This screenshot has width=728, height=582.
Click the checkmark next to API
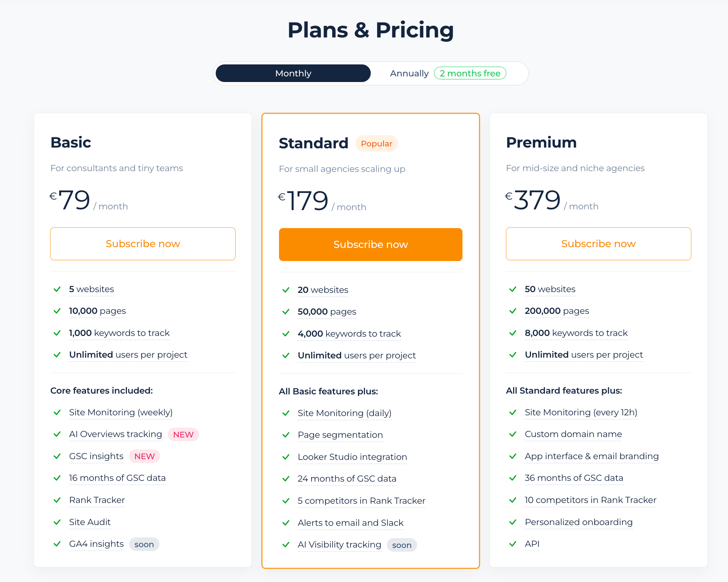[x=513, y=544]
